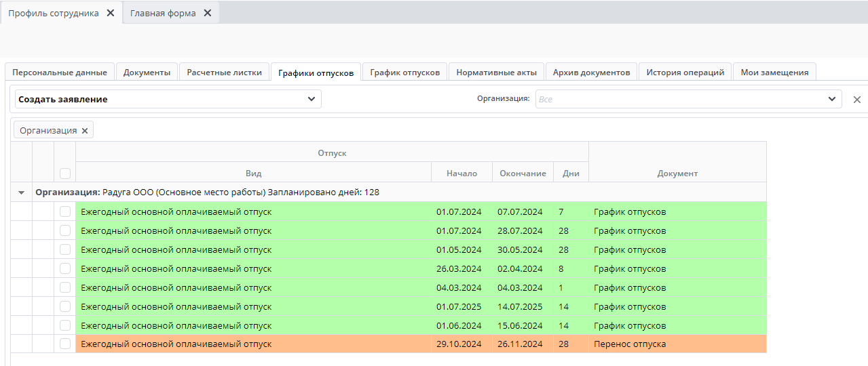Open the Мои замещения tab
This screenshot has height=366, width=868.
tap(774, 73)
